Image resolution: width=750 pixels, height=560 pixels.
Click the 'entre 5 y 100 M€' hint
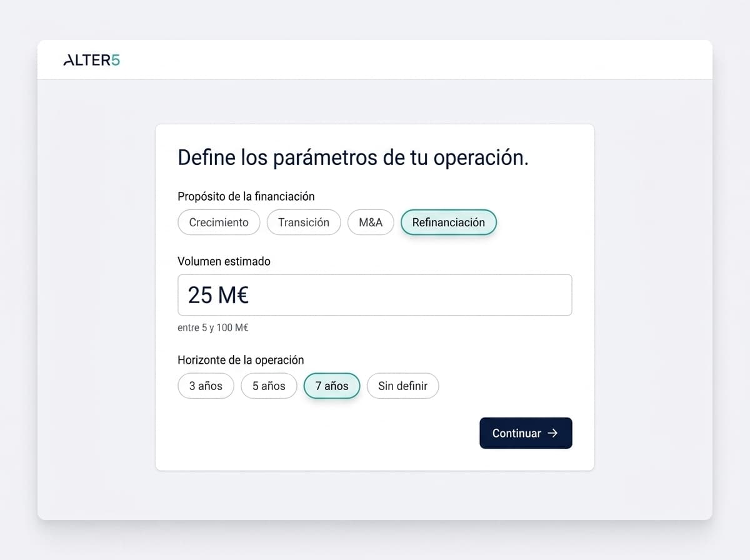click(x=213, y=327)
